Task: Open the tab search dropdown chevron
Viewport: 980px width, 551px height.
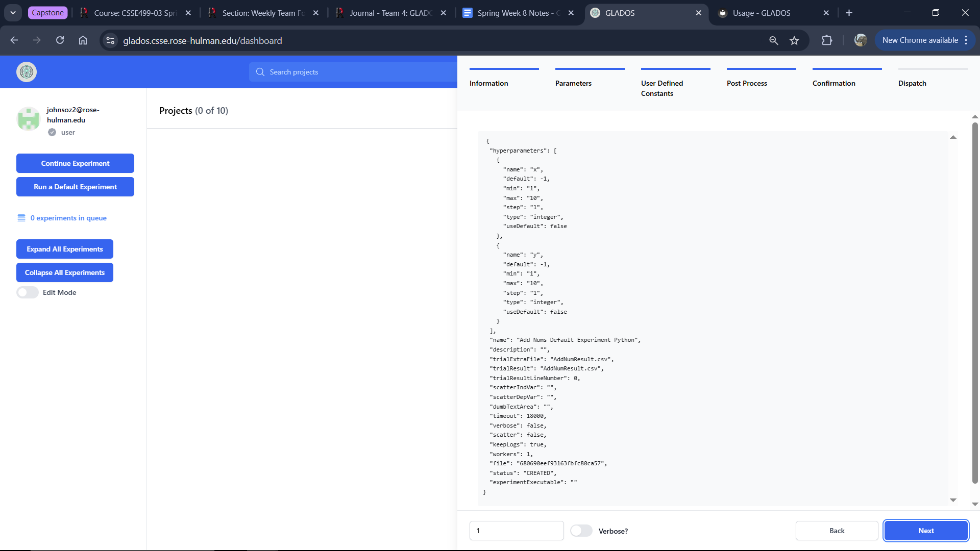Action: tap(13, 13)
